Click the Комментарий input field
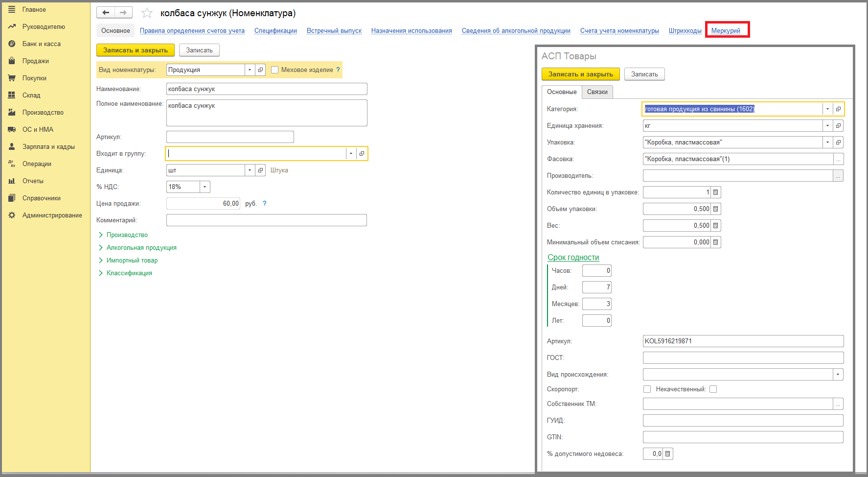868x477 pixels. point(267,220)
